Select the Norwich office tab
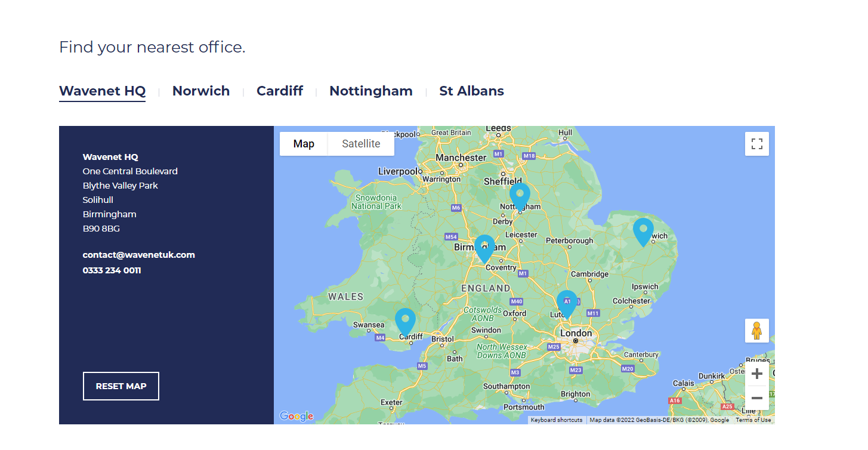The width and height of the screenshot is (868, 450). click(201, 91)
